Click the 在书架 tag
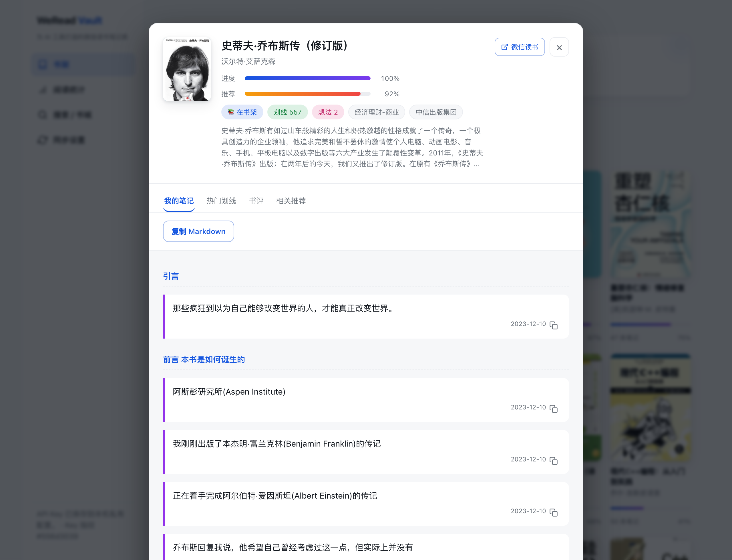The height and width of the screenshot is (560, 732). point(242,112)
